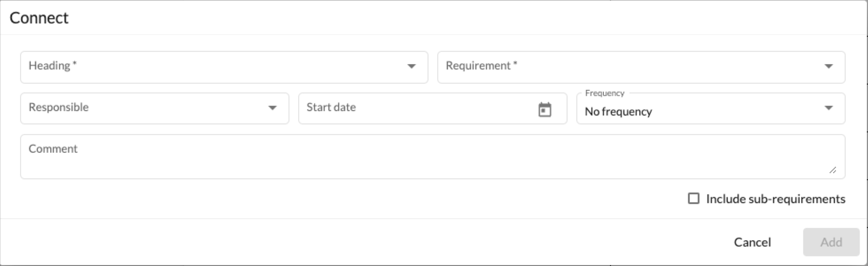868x266 pixels.
Task: Select the 'No frequency' value
Action: [618, 112]
